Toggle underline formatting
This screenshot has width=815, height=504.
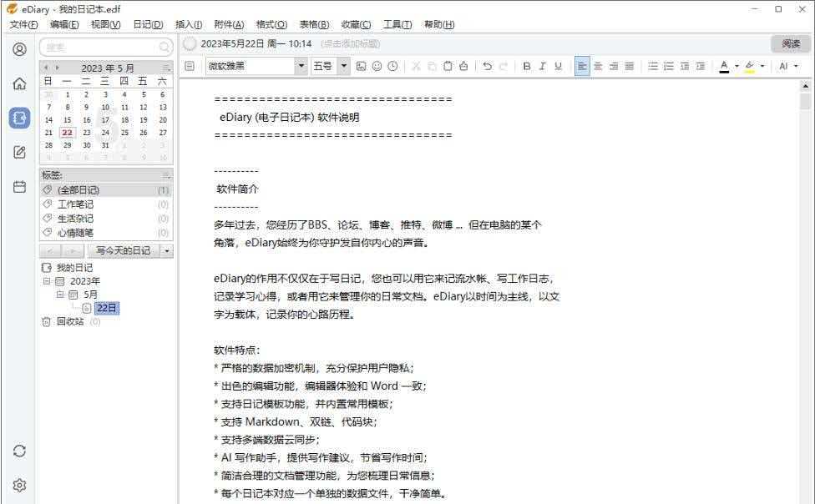[x=558, y=65]
